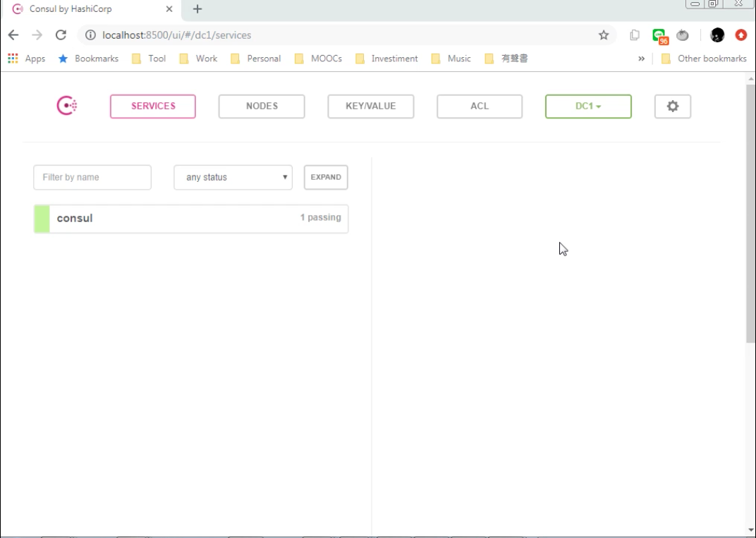The width and height of the screenshot is (756, 538).
Task: Open the Work bookmarks folder
Action: click(199, 59)
